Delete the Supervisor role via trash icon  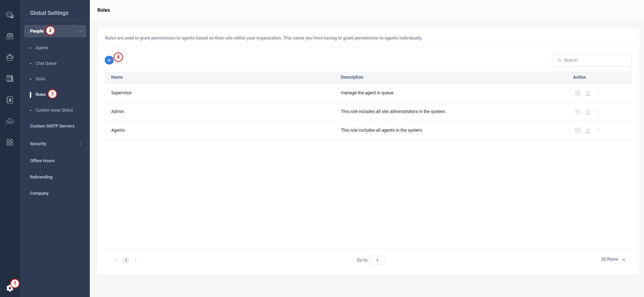point(598,93)
